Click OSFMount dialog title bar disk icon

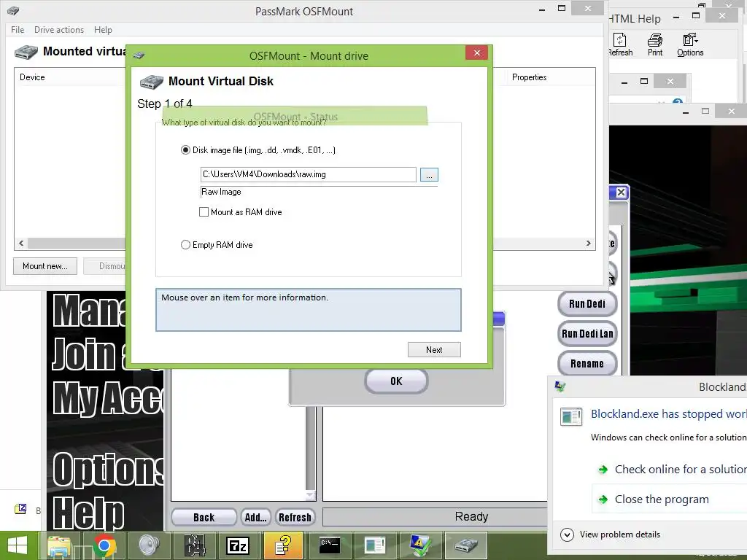[x=139, y=55]
